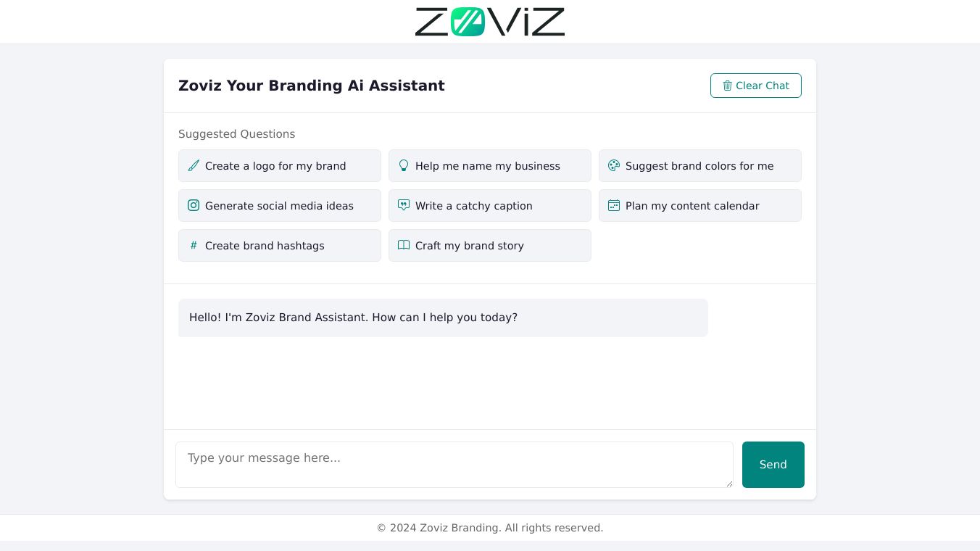Click the calendar icon for content calendar
The width and height of the screenshot is (980, 551).
click(614, 205)
